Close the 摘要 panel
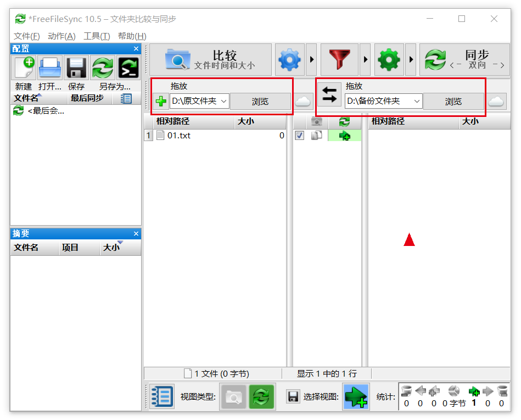Image resolution: width=521 pixels, height=420 pixels. 136,233
